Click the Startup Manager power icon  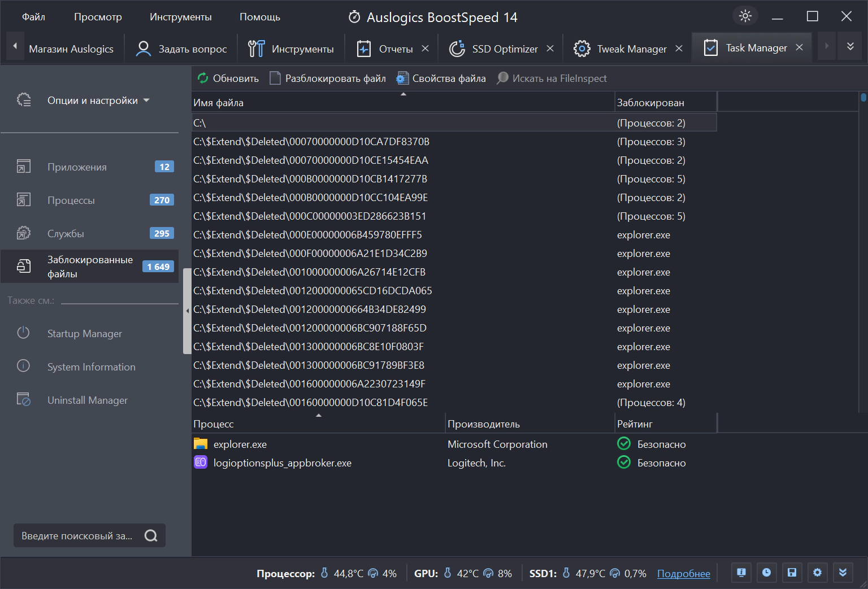click(23, 333)
